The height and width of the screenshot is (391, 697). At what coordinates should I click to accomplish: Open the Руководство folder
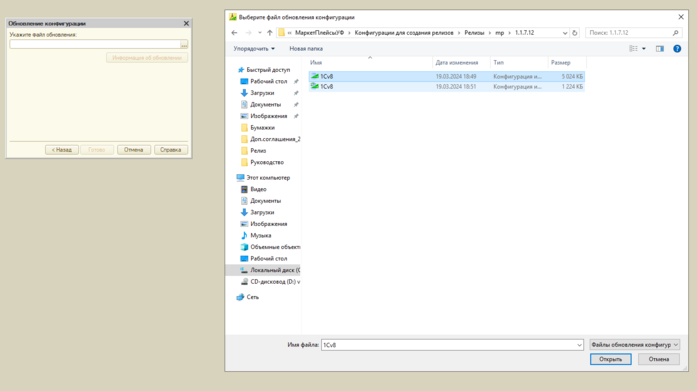267,162
